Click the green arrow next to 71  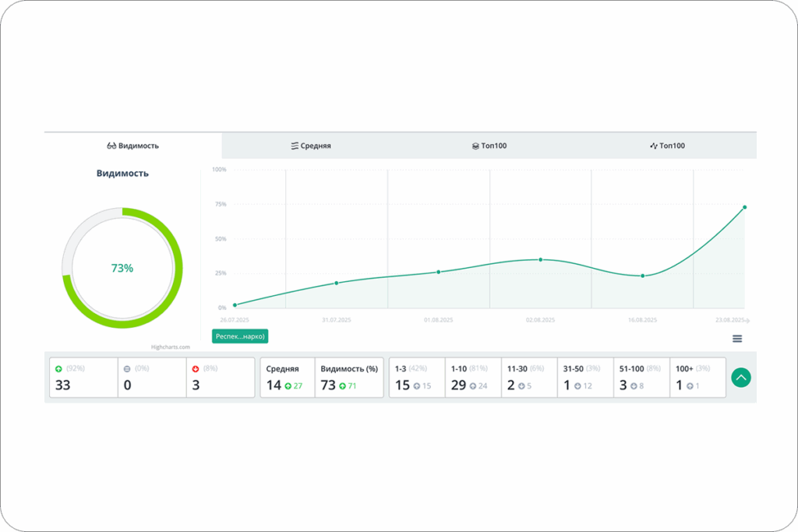coord(343,386)
